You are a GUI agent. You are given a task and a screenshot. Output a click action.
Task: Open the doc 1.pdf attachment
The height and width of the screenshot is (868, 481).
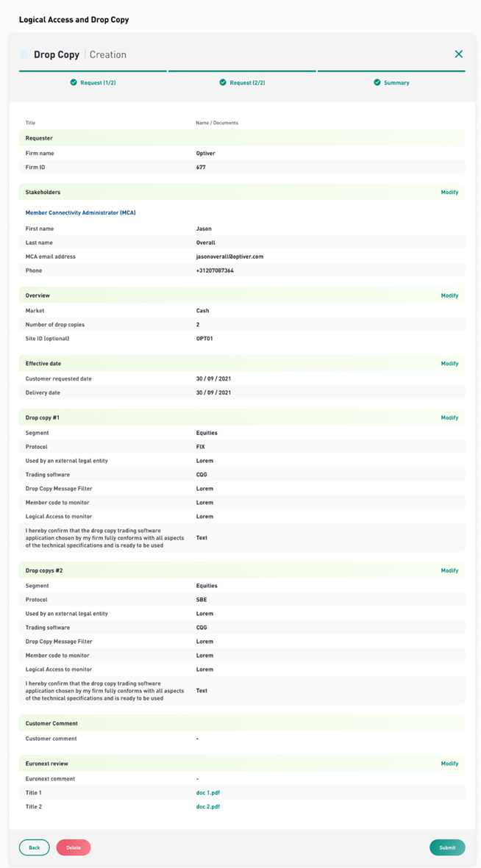pos(208,793)
